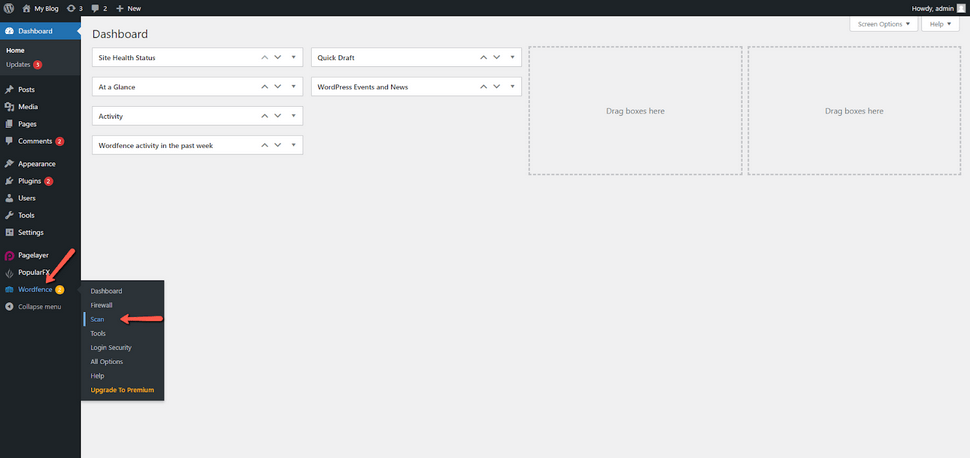Open the Help dropdown tab

click(x=940, y=24)
